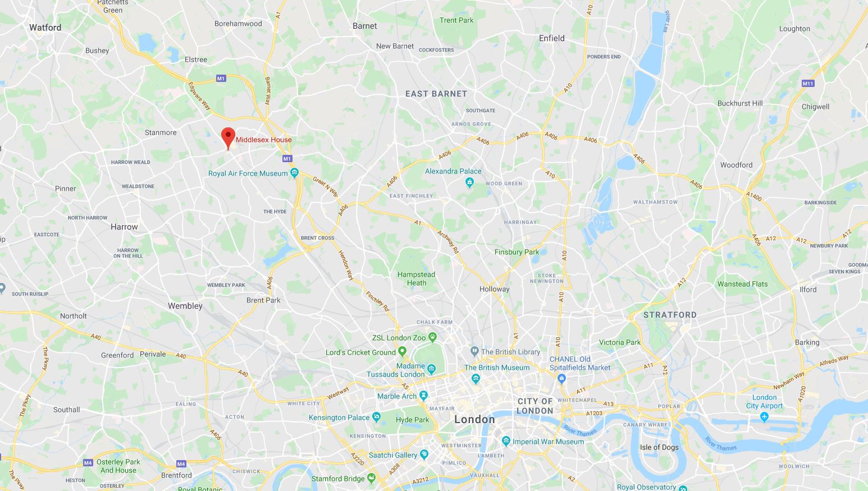Screen dimensions: 868x491
Task: Select the Marble Arch marker icon
Action: pos(423,395)
